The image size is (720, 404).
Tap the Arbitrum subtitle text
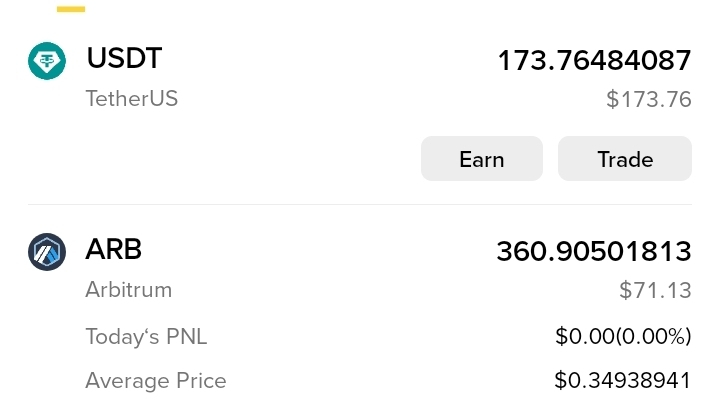[129, 290]
